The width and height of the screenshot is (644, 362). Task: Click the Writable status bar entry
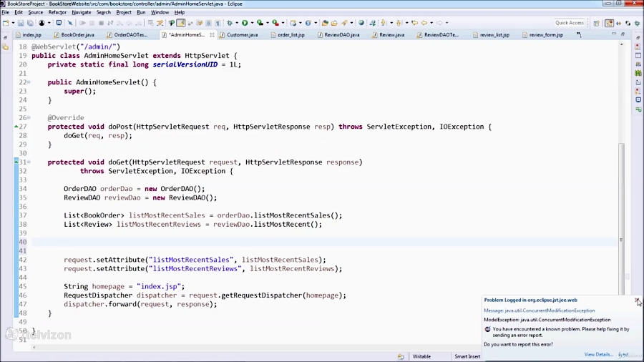[421, 356]
